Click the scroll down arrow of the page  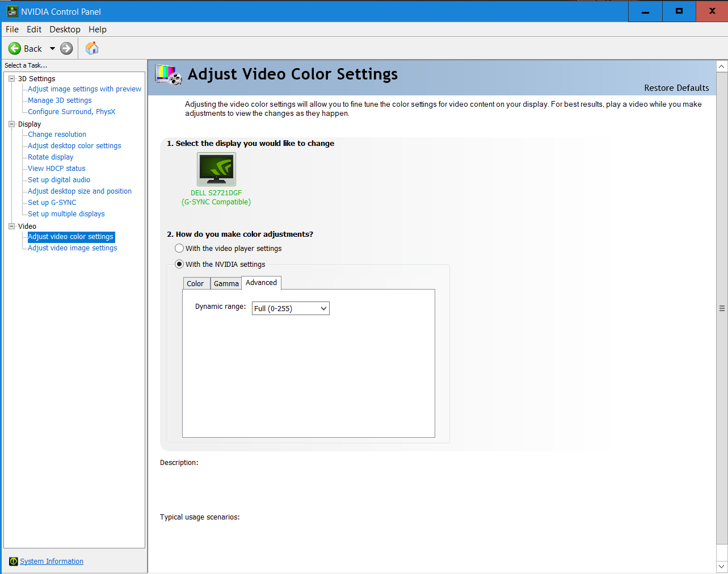[722, 567]
